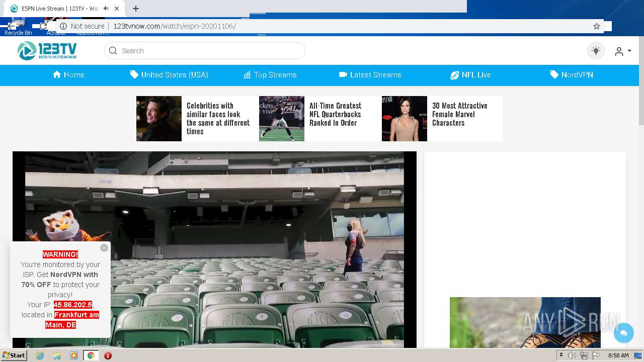The height and width of the screenshot is (362, 644).
Task: Click the ESPN live stream video player
Action: pyautogui.click(x=214, y=250)
